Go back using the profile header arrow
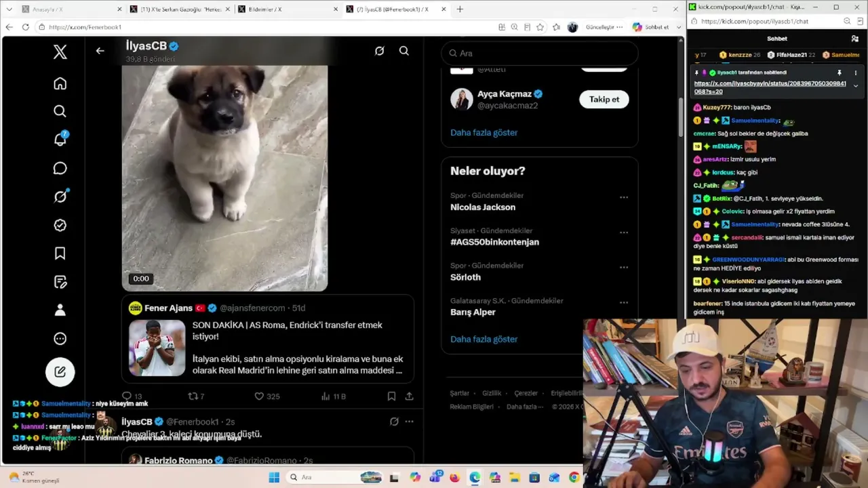The height and width of the screenshot is (488, 868). (x=100, y=51)
